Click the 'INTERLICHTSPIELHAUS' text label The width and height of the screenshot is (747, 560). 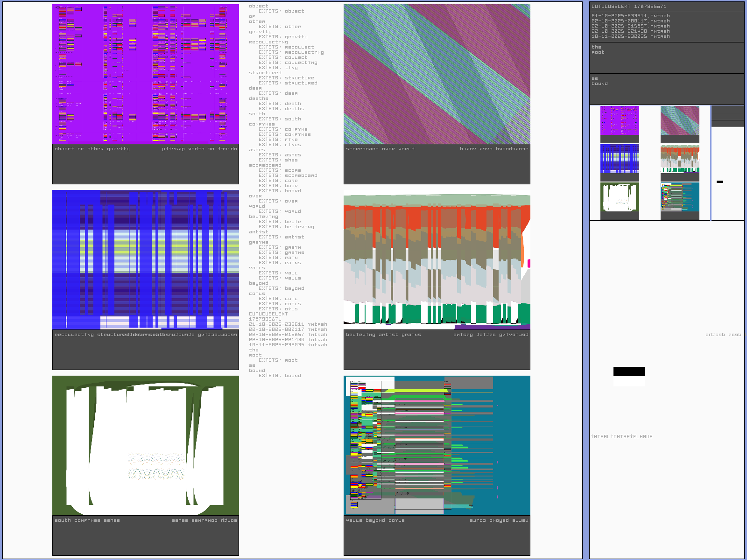tap(622, 437)
